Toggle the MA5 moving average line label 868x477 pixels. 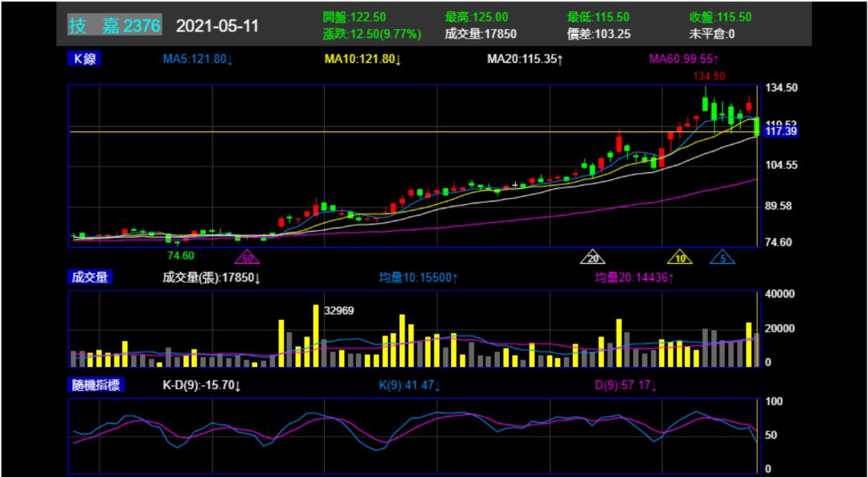tap(198, 60)
